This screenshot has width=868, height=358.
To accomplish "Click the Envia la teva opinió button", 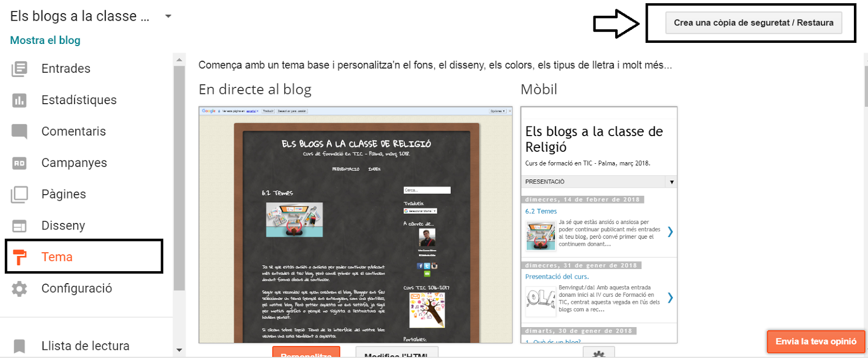I will 816,341.
